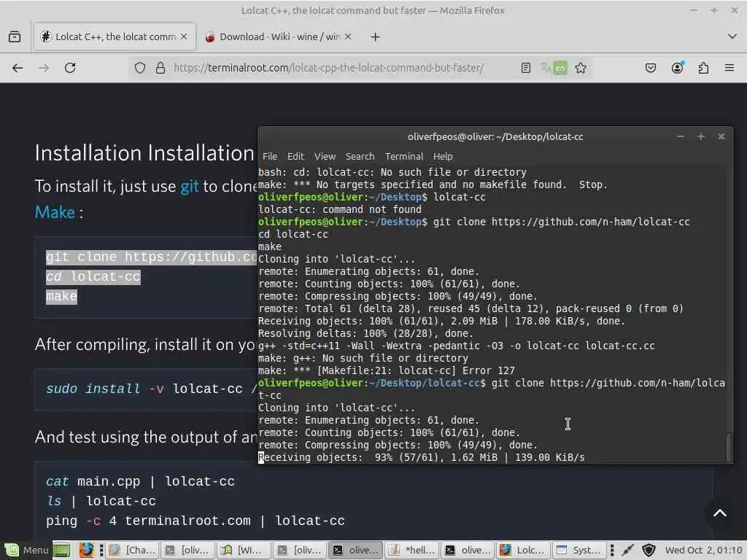The width and height of the screenshot is (747, 560).
Task: Open the page translation icon
Action: point(554,68)
